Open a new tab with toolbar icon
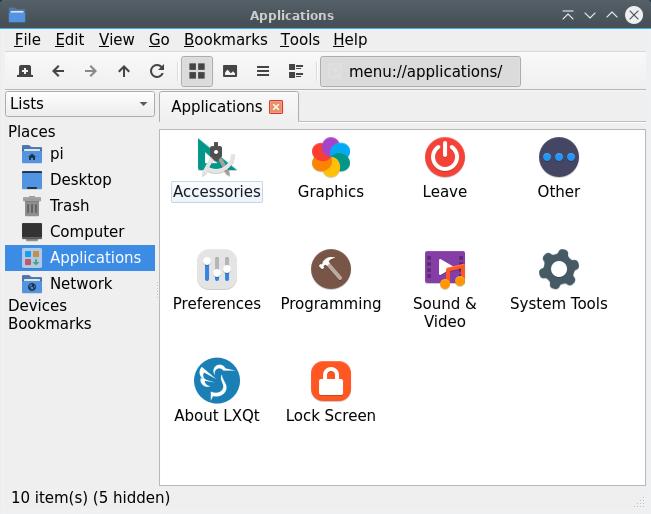This screenshot has width=651, height=514. (x=25, y=71)
